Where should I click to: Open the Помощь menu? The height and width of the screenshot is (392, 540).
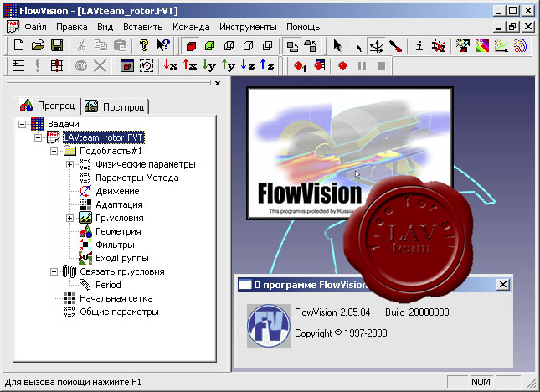(x=303, y=27)
